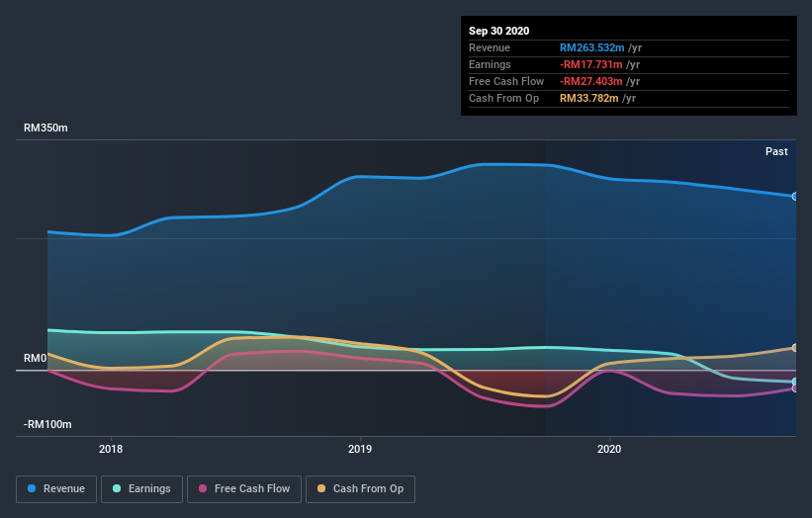Toggle the Free Cash Flow legend button
Image resolution: width=812 pixels, height=518 pixels.
click(244, 489)
